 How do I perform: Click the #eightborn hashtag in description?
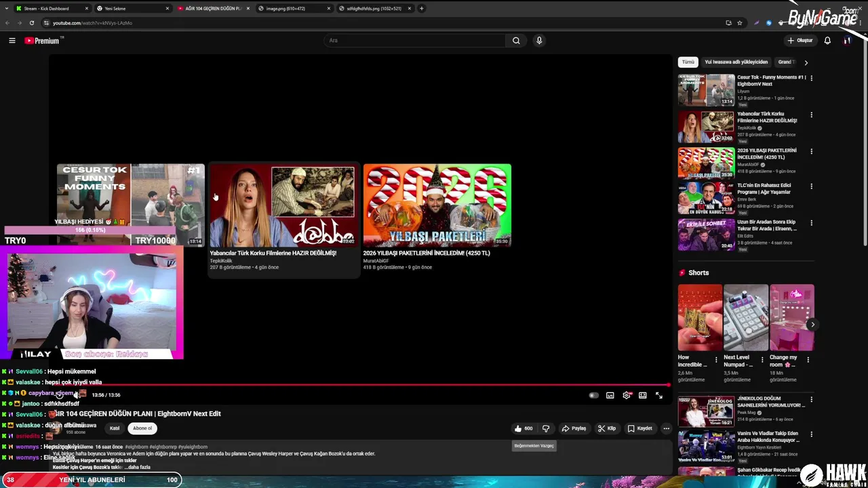point(137,447)
